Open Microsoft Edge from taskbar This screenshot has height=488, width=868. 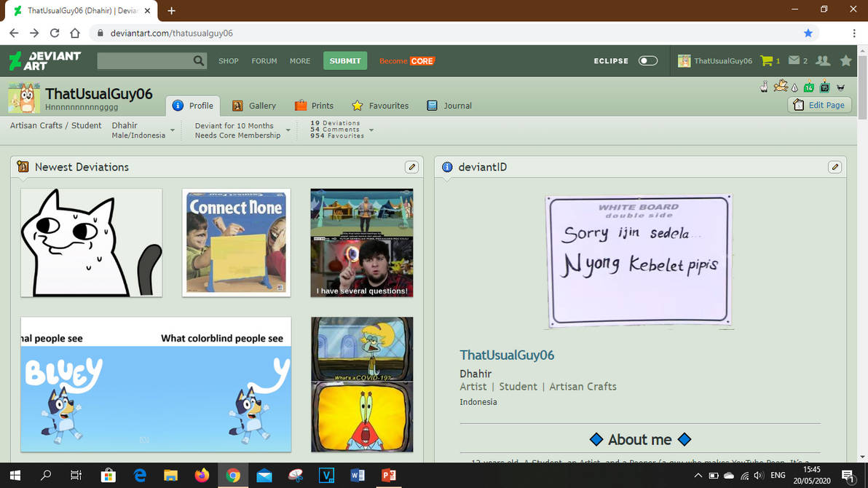pyautogui.click(x=140, y=476)
